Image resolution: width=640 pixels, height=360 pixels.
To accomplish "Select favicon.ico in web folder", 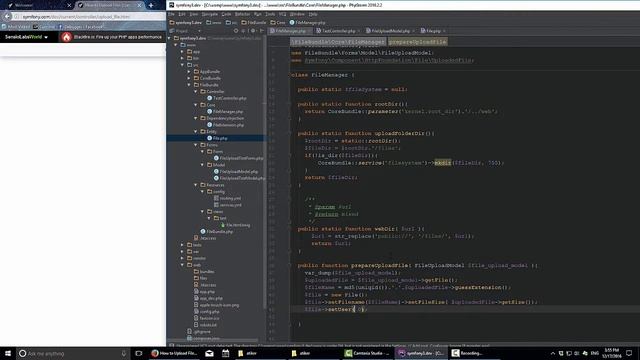I will tap(207, 318).
